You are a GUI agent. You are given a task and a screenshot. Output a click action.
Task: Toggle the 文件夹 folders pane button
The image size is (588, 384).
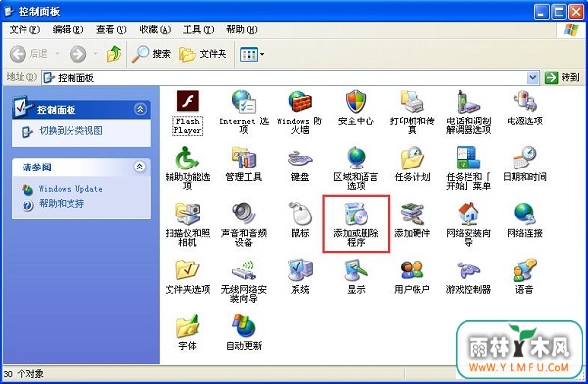(203, 54)
